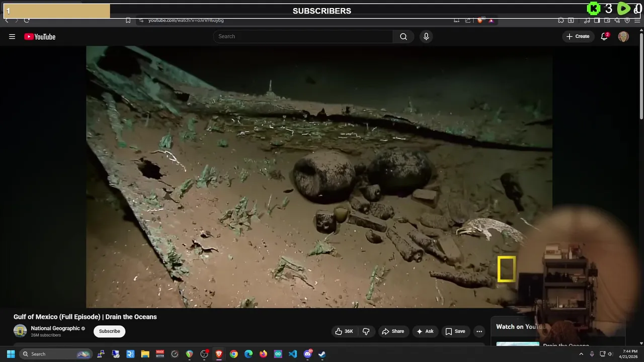Click the Windows taskbar Search box
Image resolution: width=644 pixels, height=362 pixels.
pyautogui.click(x=56, y=354)
